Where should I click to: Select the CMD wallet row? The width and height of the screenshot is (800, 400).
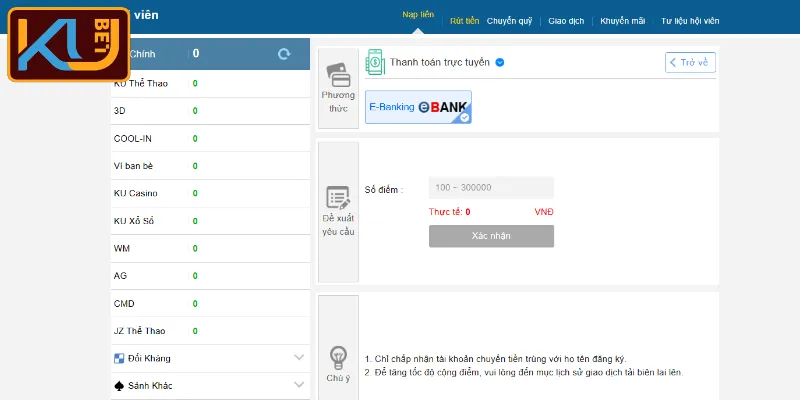210,304
